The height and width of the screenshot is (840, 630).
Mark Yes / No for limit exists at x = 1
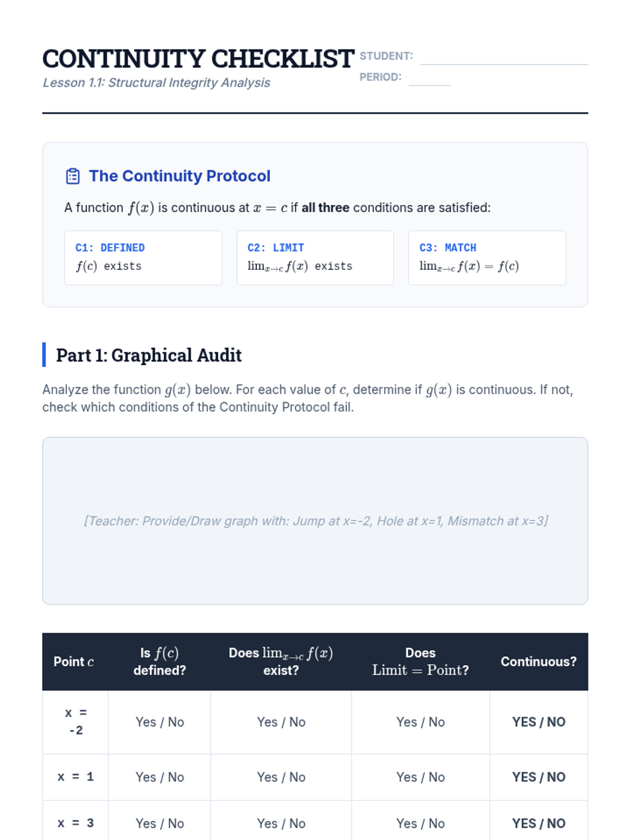pyautogui.click(x=281, y=777)
